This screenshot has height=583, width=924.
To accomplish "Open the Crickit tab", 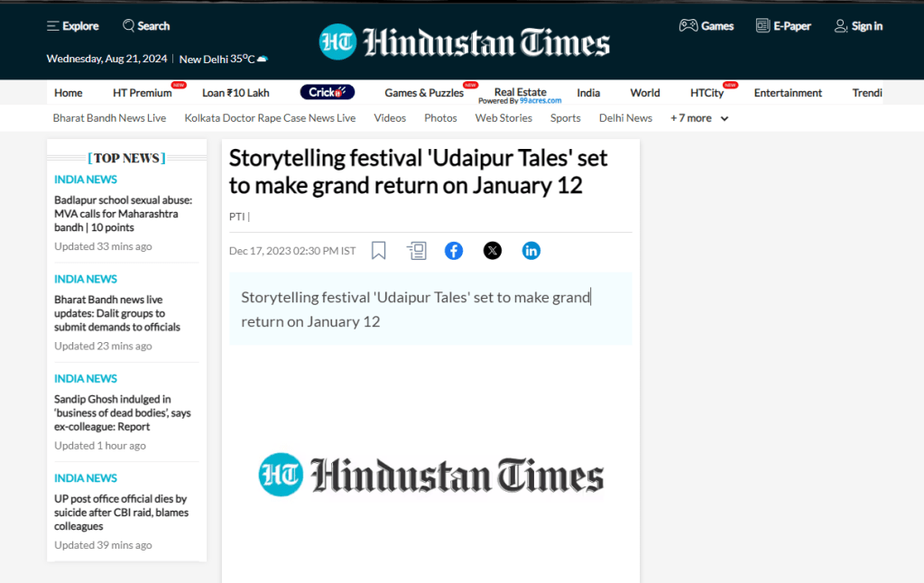I will [328, 92].
